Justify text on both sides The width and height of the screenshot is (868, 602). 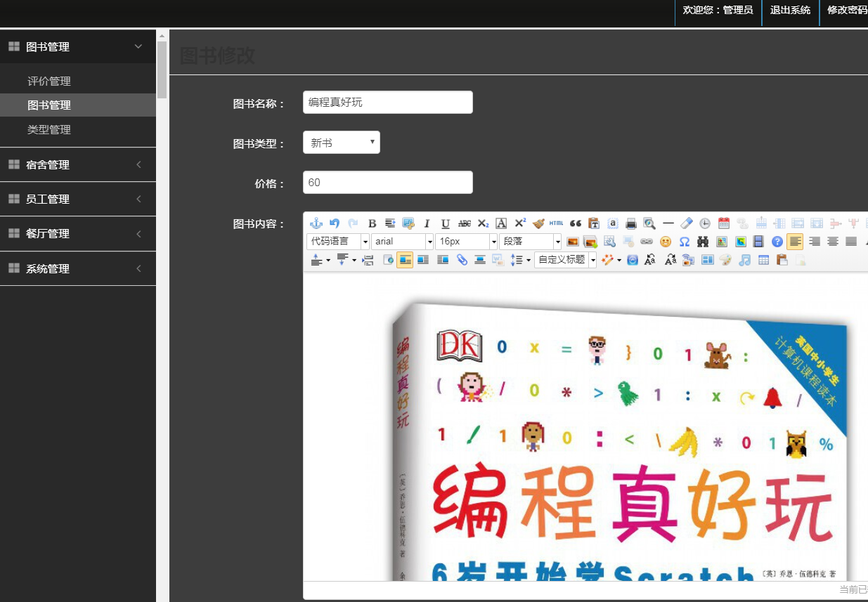851,242
